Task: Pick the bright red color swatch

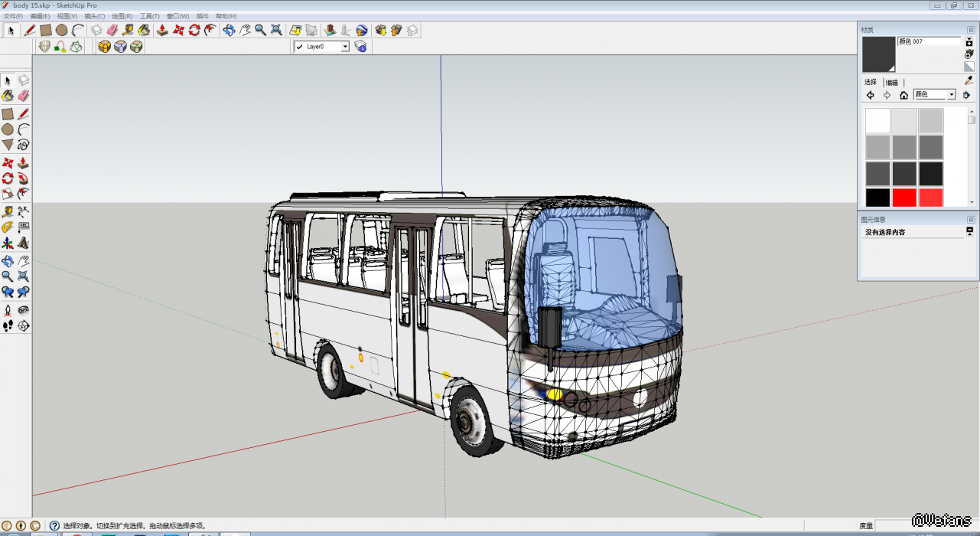Action: [904, 198]
